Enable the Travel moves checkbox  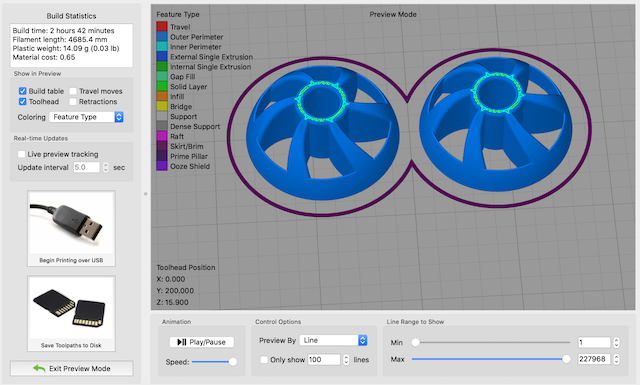tap(73, 91)
